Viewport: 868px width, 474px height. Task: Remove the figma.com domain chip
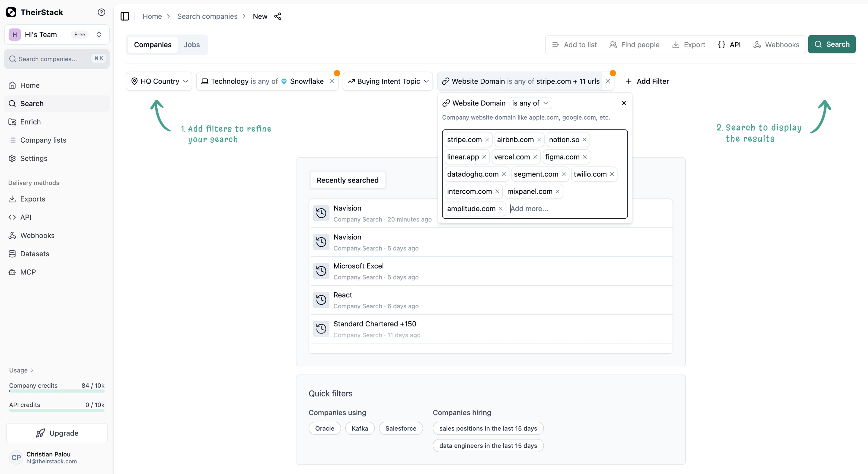[585, 157]
